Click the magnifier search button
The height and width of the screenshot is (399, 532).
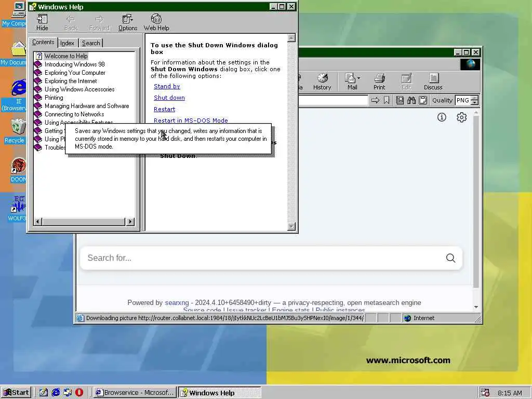point(450,258)
